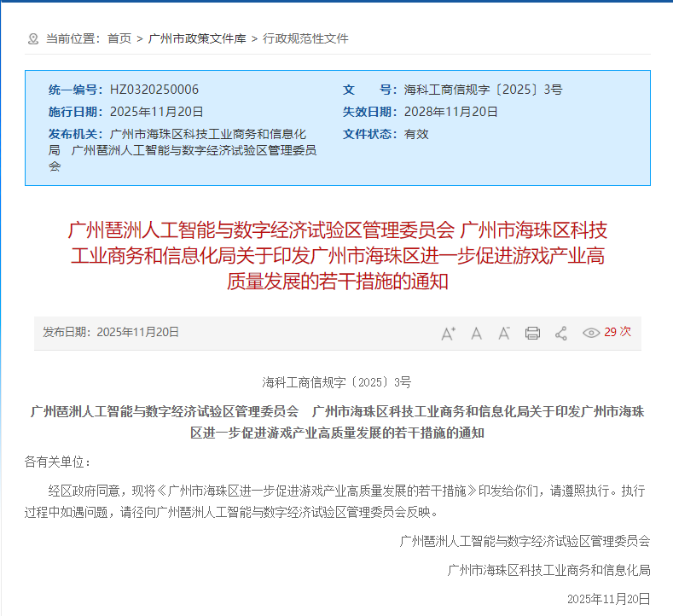The image size is (673, 616).
Task: Click the red notice headline title
Action: click(337, 255)
